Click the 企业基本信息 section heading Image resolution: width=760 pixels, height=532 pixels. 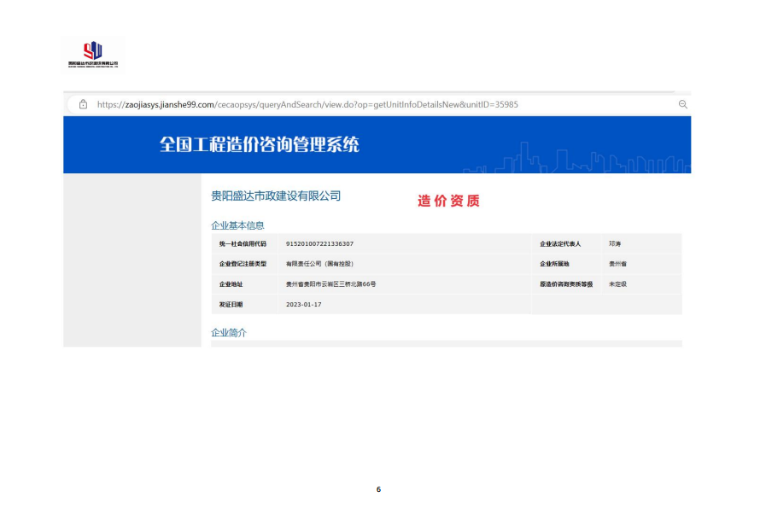pyautogui.click(x=237, y=225)
